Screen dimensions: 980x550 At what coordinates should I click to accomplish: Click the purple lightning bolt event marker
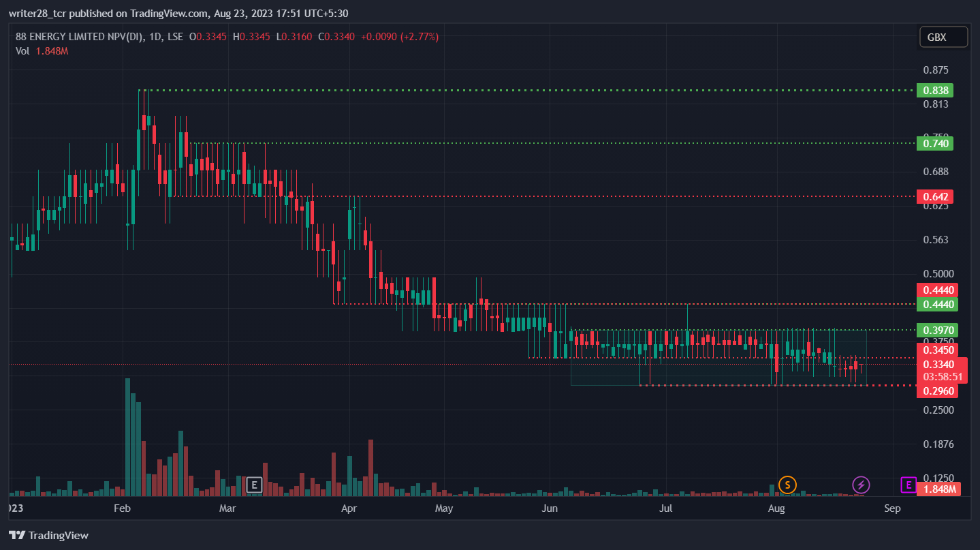[861, 485]
